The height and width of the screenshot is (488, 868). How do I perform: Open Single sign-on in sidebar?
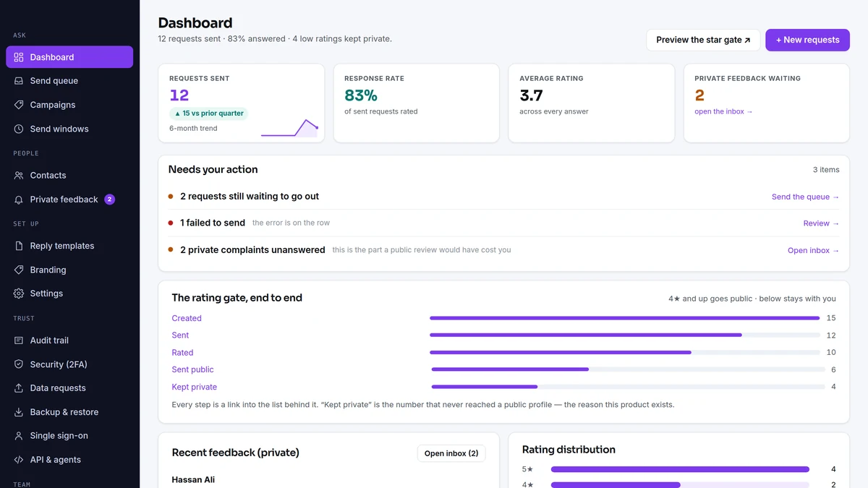(69, 436)
